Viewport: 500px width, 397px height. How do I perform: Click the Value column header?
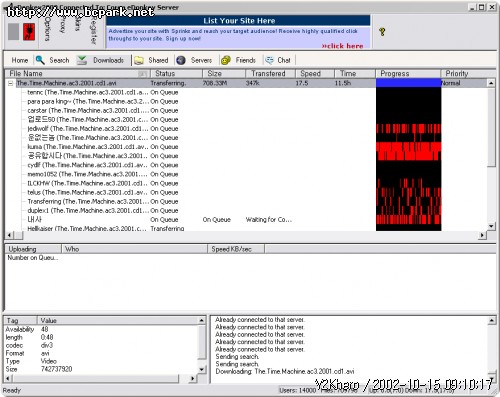[x=118, y=321]
